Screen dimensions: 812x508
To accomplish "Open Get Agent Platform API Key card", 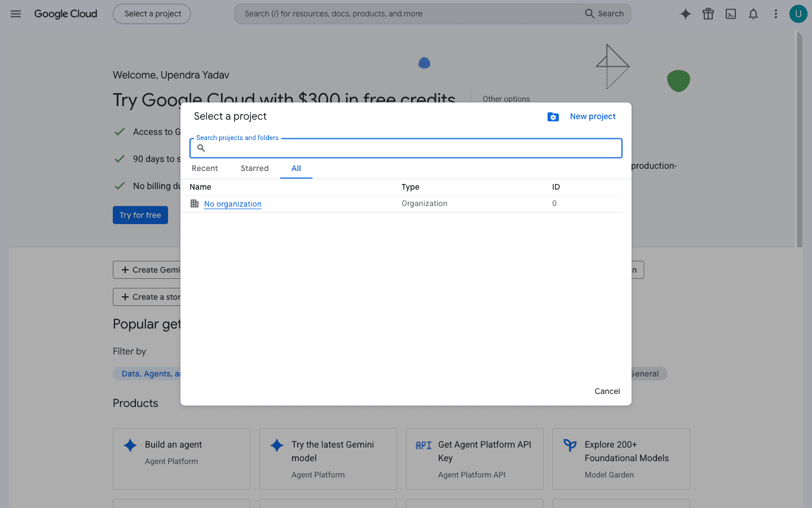I will pyautogui.click(x=475, y=459).
